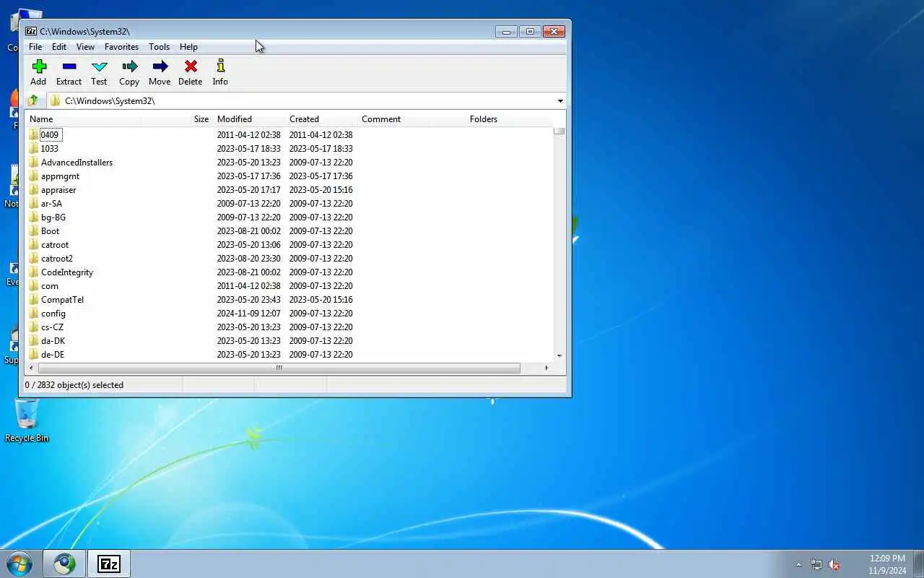Open the Favorites menu

point(121,47)
